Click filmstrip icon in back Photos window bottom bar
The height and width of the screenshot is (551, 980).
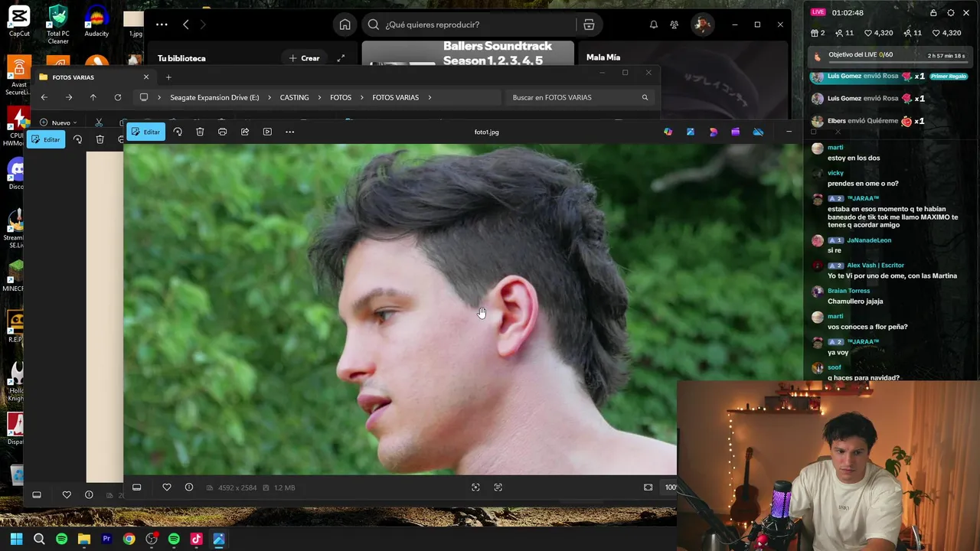pyautogui.click(x=37, y=495)
